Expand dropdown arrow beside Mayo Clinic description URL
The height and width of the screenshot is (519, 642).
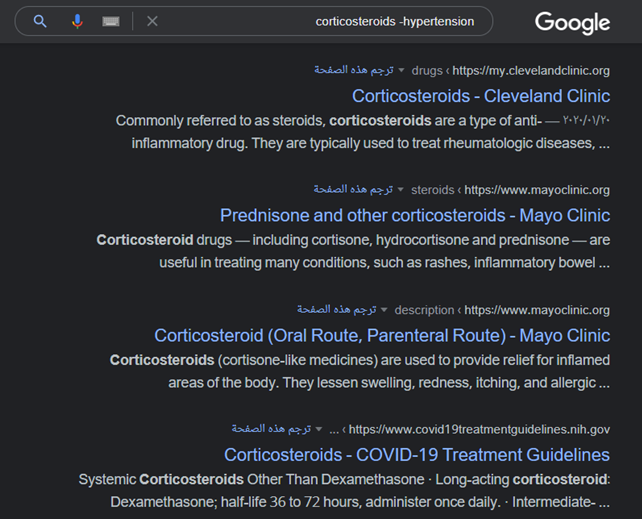point(385,310)
